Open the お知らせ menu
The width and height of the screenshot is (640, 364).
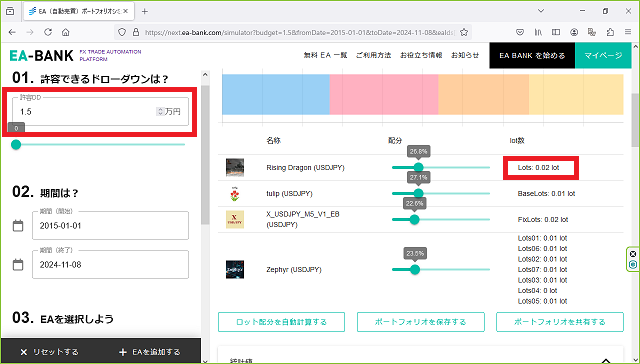pyautogui.click(x=465, y=55)
